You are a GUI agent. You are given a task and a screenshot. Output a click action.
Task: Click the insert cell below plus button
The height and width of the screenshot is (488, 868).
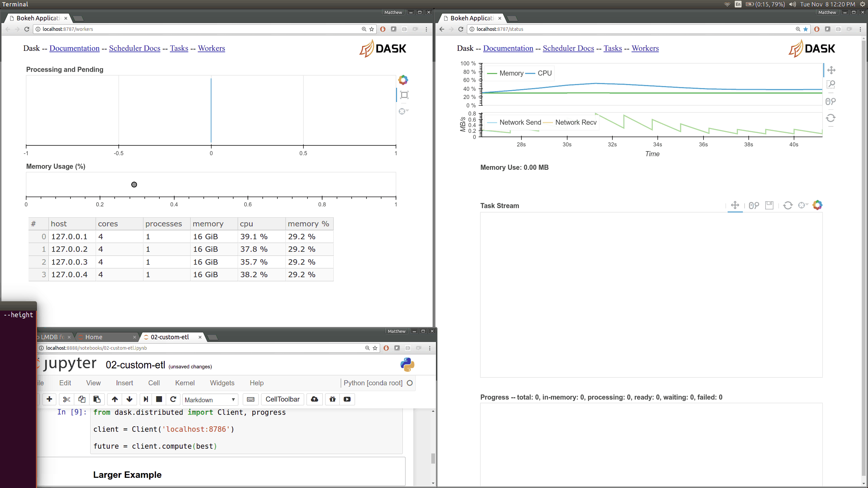[x=49, y=399]
